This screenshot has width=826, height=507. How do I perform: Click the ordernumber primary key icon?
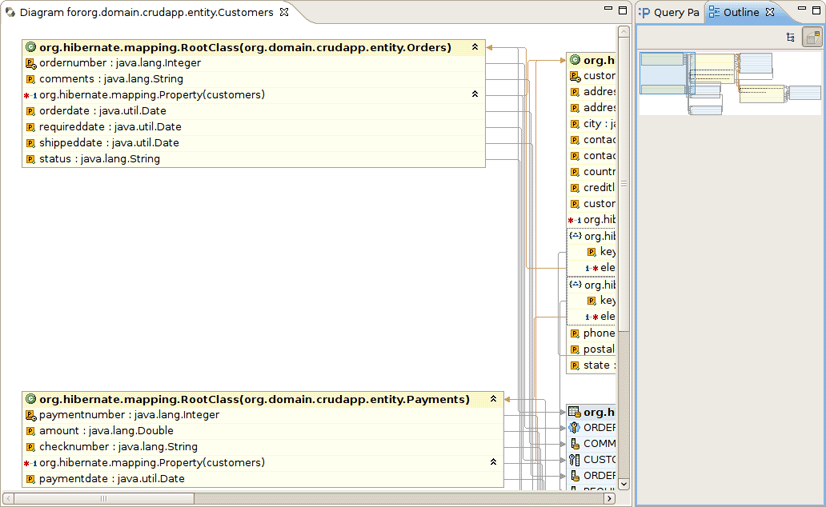coord(31,63)
